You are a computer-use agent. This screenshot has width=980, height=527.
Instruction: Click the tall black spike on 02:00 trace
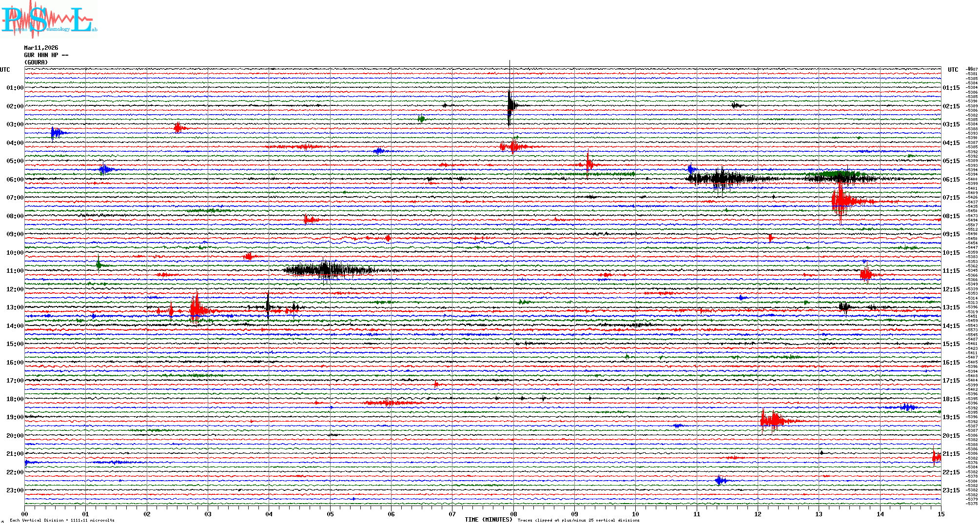tap(510, 105)
